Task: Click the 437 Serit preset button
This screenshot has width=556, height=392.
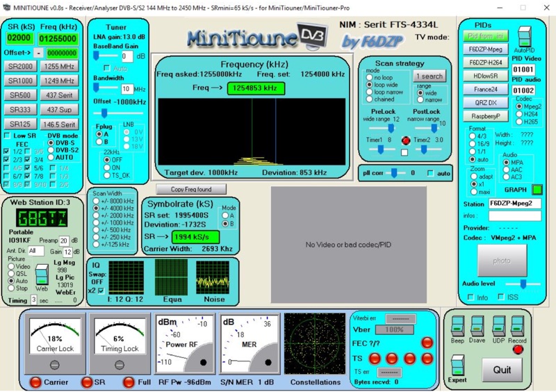Action: [x=59, y=95]
